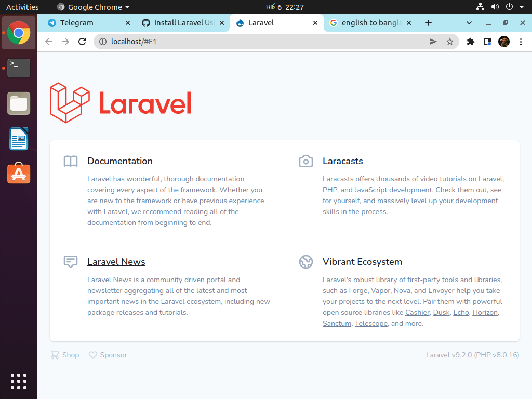Viewport: 532px width, 399px height.
Task: Show Applications grid at dock bottom
Action: [19, 381]
